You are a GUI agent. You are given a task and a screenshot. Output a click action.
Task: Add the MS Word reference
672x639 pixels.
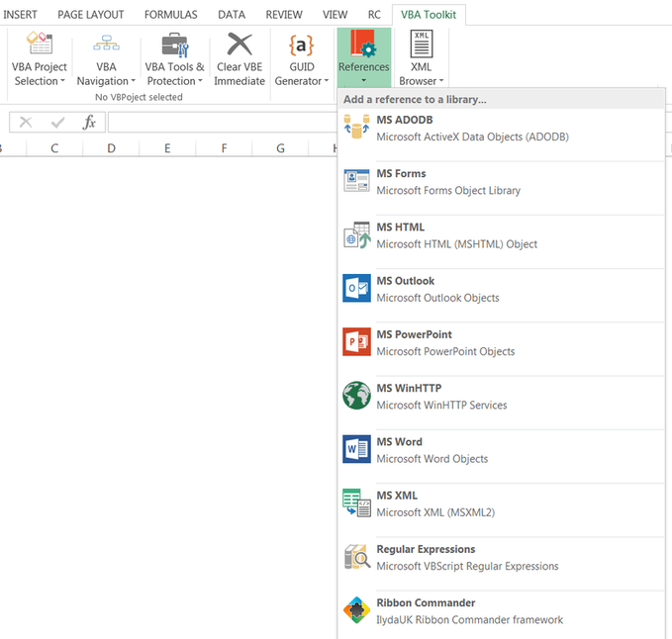pos(501,457)
